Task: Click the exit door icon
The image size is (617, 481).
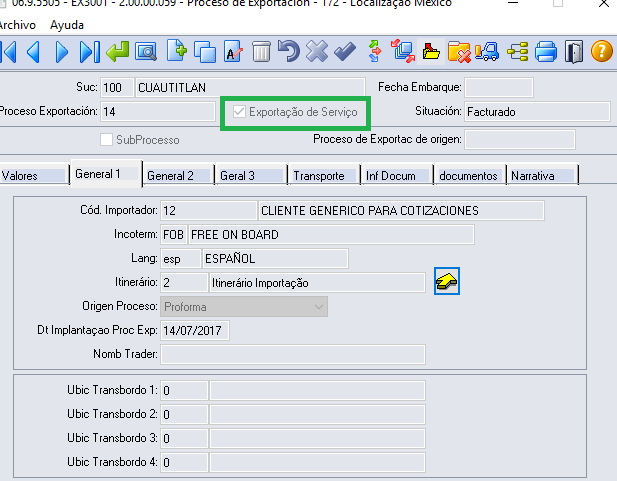Action: 574,52
